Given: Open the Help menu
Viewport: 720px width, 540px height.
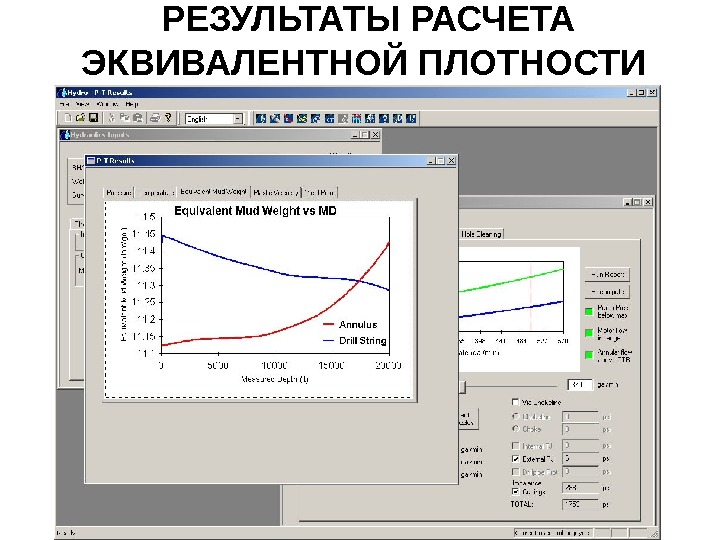Looking at the screenshot, I should 132,104.
